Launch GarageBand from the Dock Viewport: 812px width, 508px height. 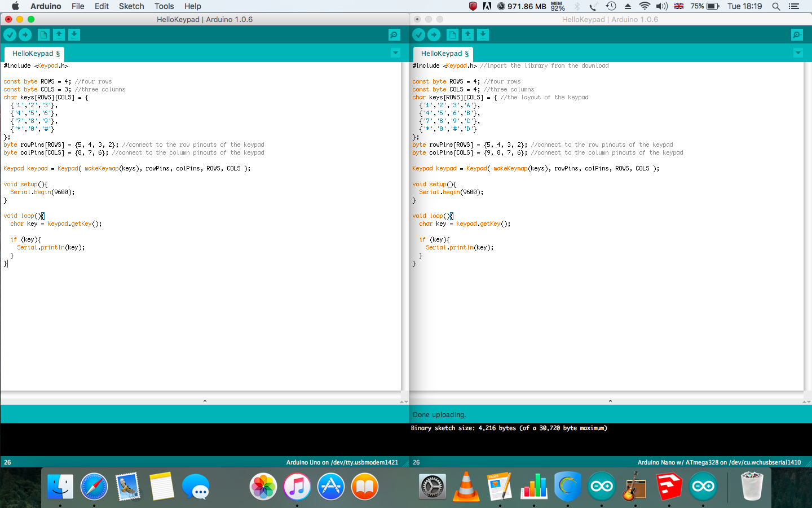point(636,487)
